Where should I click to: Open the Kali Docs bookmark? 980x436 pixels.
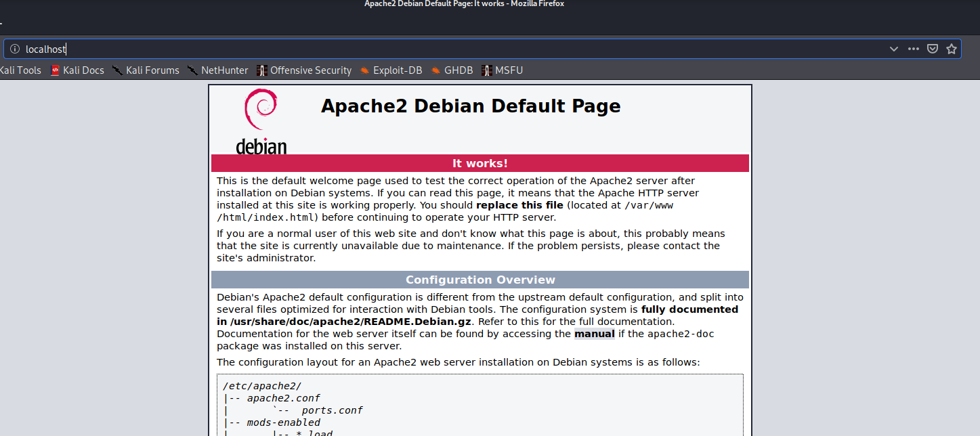coord(77,70)
